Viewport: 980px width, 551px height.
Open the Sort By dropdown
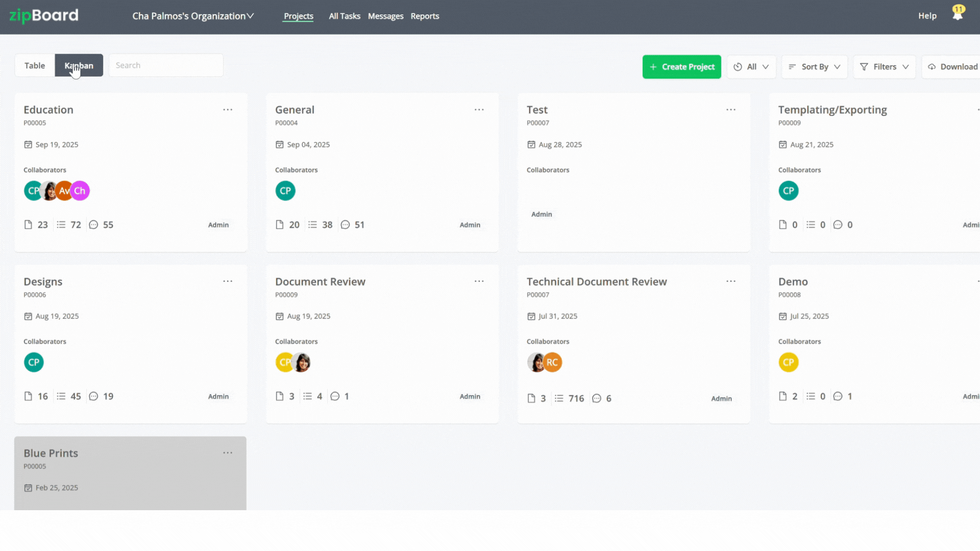pyautogui.click(x=814, y=67)
